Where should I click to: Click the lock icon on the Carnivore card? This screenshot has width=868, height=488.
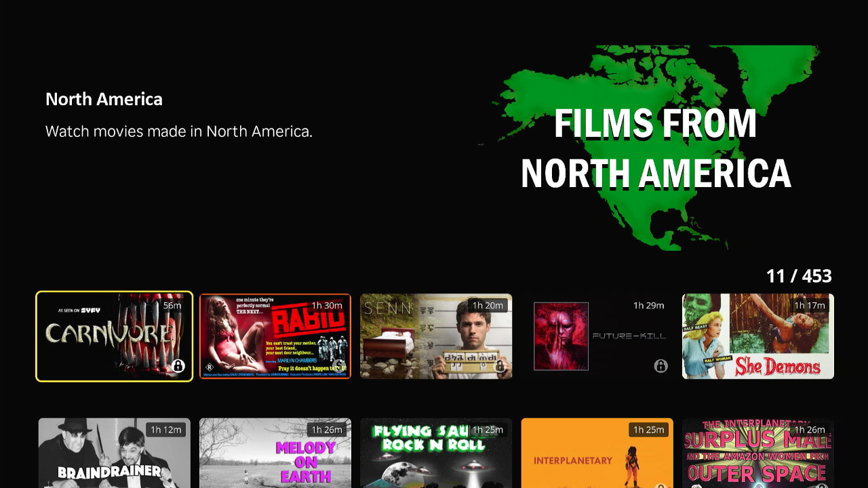coord(178,366)
